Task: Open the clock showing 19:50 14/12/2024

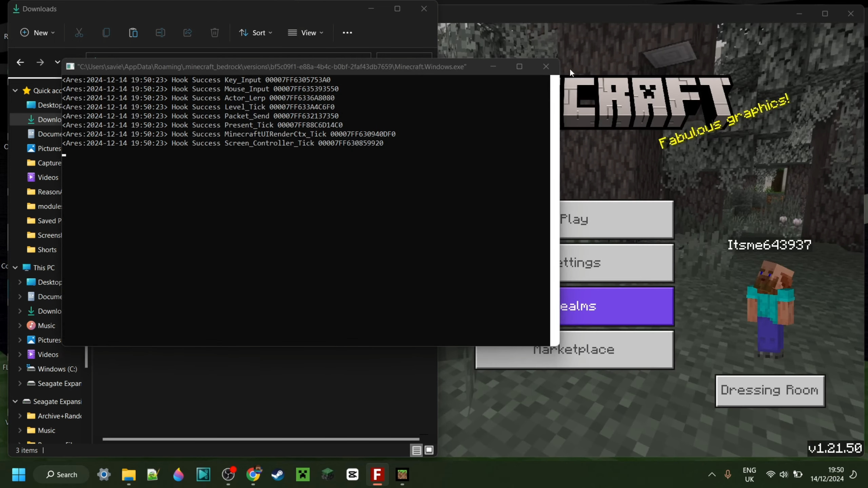Action: (x=827, y=474)
